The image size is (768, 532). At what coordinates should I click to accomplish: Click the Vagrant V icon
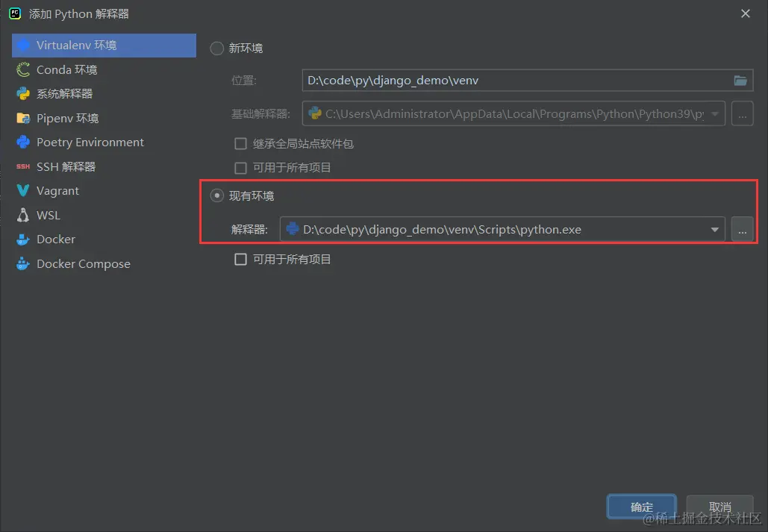(x=23, y=190)
